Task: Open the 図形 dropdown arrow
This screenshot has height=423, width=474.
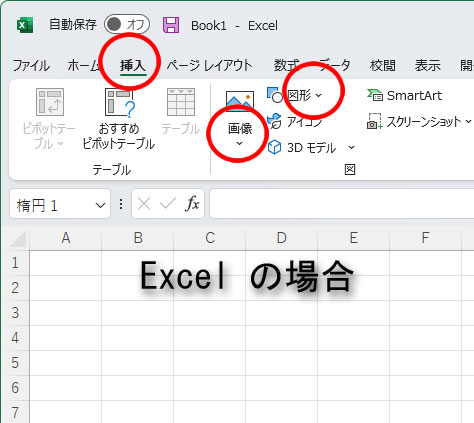Action: (x=319, y=95)
